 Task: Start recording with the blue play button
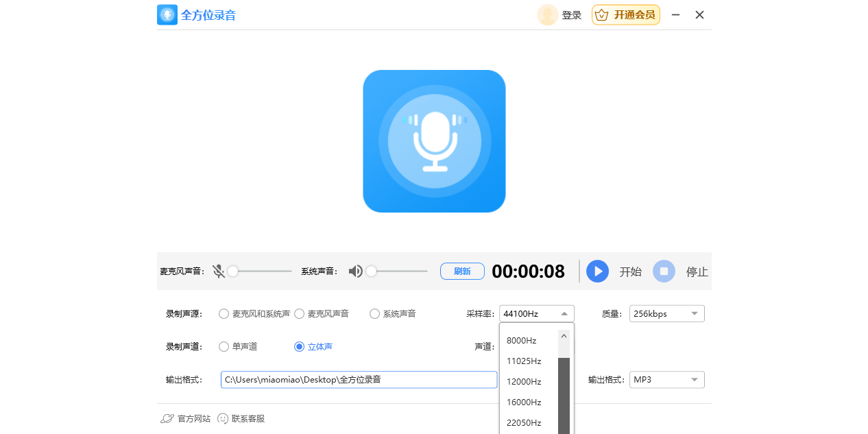pyautogui.click(x=598, y=272)
